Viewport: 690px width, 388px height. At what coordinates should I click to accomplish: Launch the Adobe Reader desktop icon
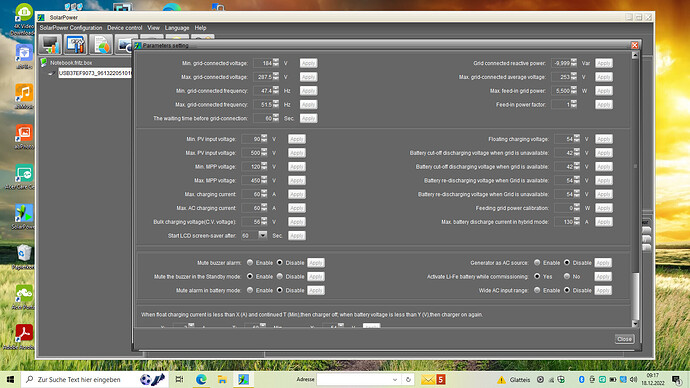(x=24, y=333)
